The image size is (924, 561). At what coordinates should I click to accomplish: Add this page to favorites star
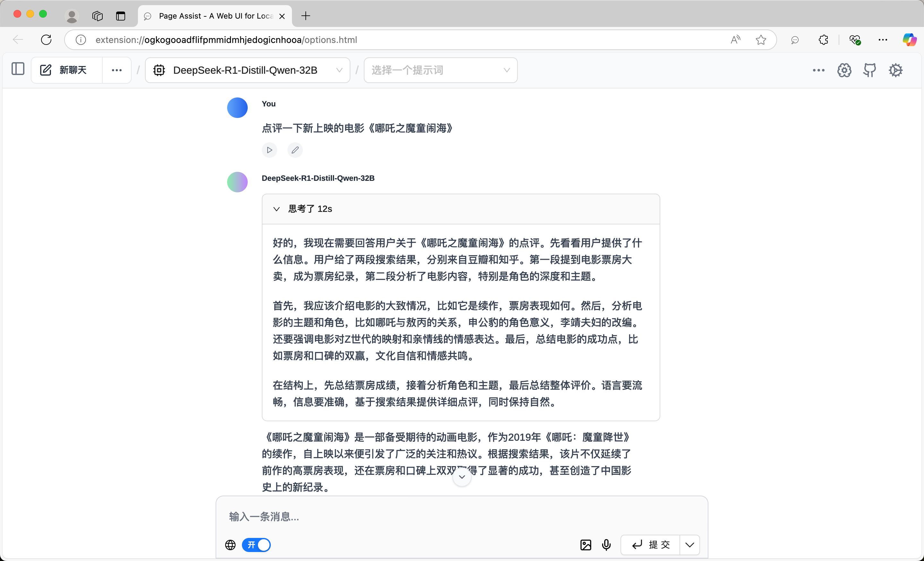(761, 40)
